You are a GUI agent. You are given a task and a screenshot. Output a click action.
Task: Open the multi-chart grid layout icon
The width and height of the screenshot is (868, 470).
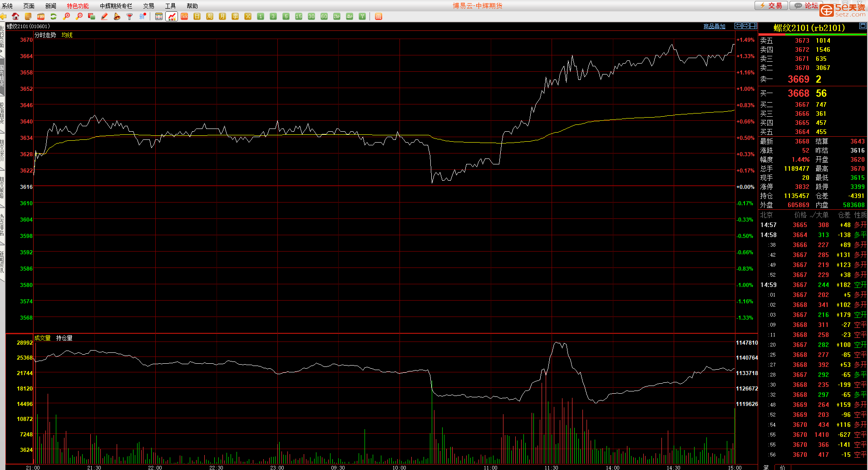(x=379, y=16)
